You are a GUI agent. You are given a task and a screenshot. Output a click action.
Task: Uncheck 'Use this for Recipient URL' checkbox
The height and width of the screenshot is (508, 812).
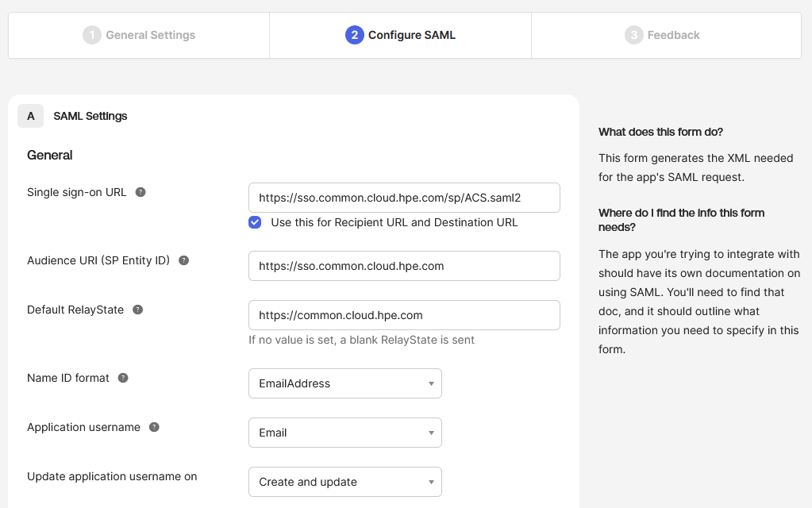pos(255,222)
